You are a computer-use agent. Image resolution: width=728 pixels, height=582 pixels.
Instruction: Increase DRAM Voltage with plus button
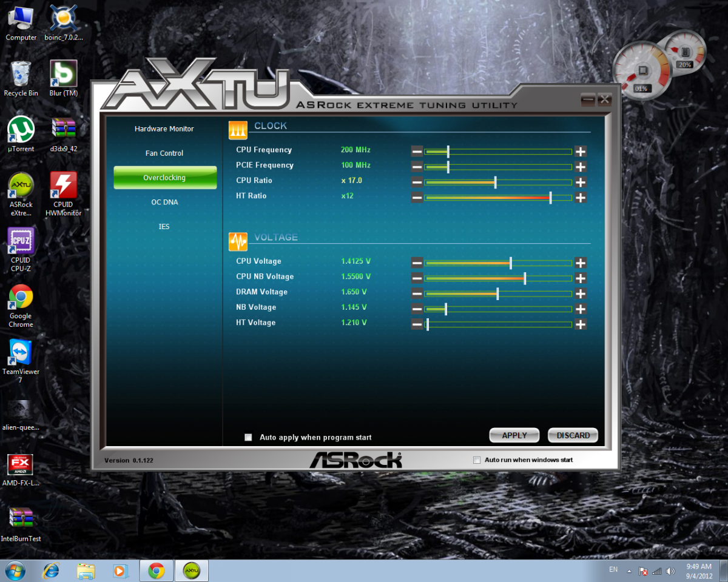(x=581, y=293)
